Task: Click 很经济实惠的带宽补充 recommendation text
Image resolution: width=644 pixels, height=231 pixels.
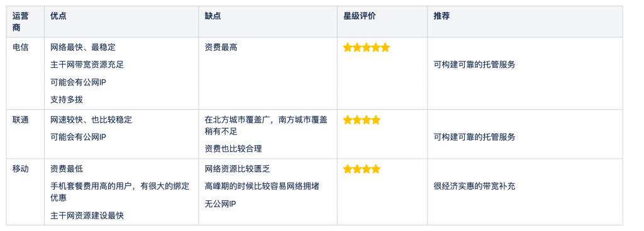Action: click(x=474, y=186)
